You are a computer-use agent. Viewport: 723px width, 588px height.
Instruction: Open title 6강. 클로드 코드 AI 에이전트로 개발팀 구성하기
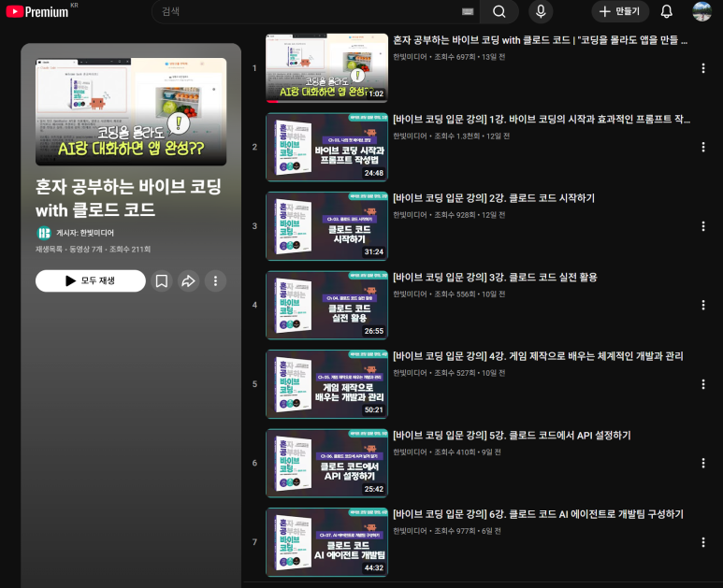tap(538, 514)
